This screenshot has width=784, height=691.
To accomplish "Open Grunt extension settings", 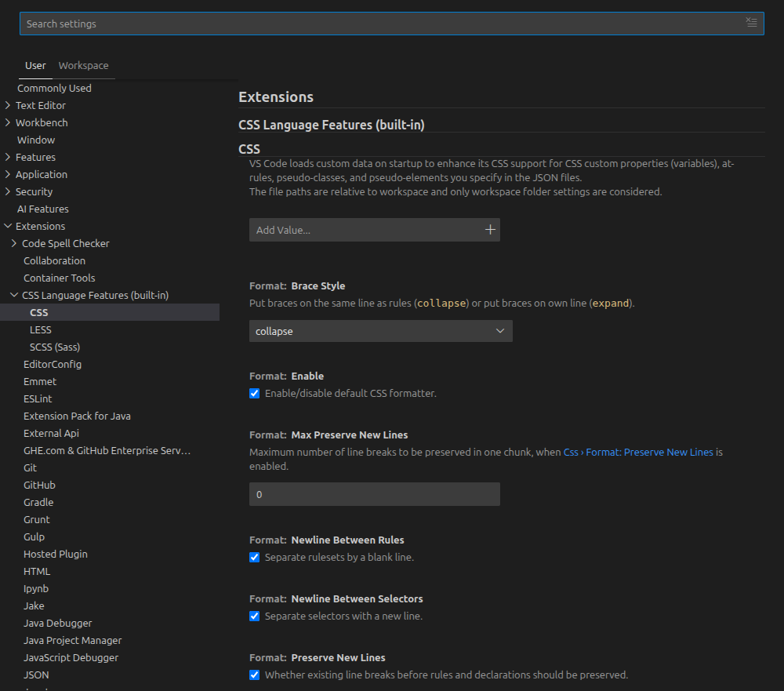I will (x=37, y=519).
